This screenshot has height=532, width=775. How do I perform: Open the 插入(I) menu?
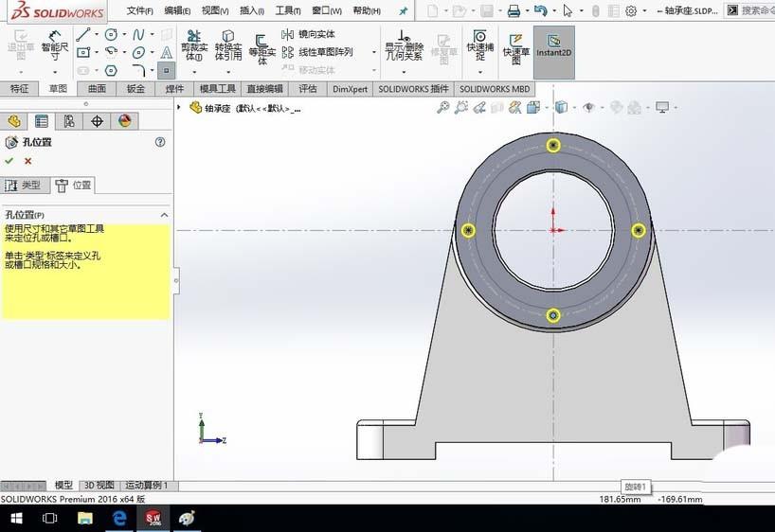point(252,10)
